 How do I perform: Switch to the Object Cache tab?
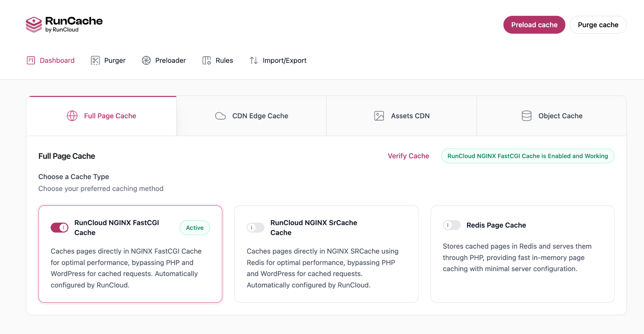[552, 116]
